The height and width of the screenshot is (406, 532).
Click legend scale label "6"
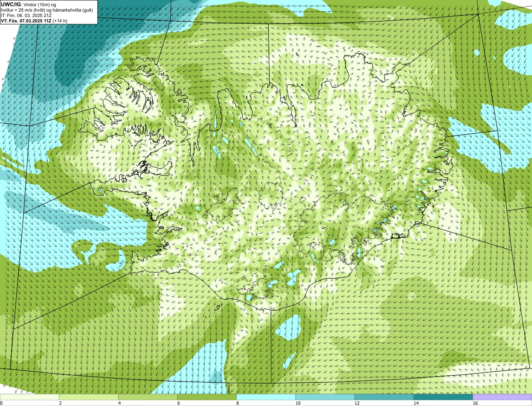[x=178, y=403]
